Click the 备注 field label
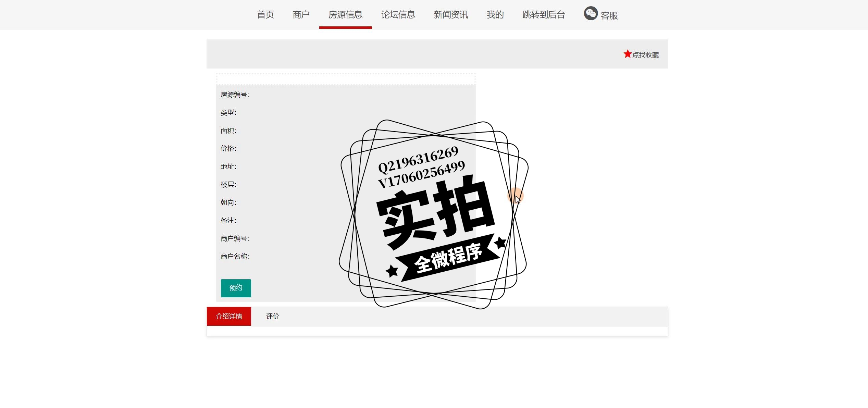The image size is (868, 408). click(x=228, y=220)
